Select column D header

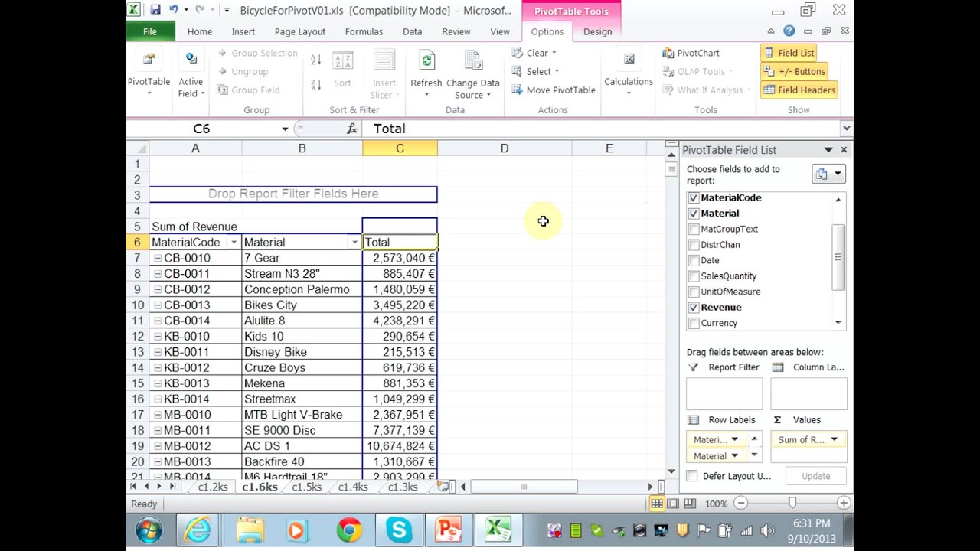pyautogui.click(x=505, y=148)
